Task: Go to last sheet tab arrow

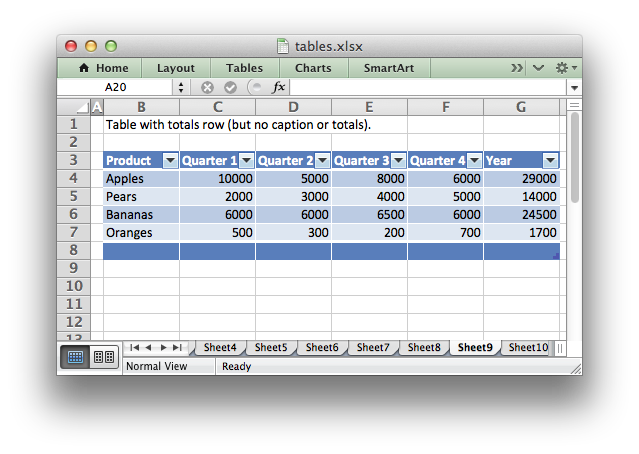Action: [x=177, y=347]
